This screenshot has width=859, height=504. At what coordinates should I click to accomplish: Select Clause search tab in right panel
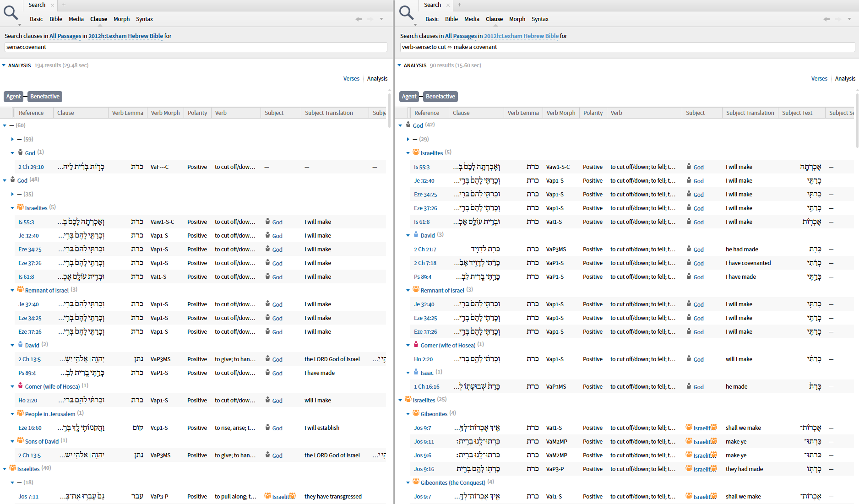click(494, 19)
